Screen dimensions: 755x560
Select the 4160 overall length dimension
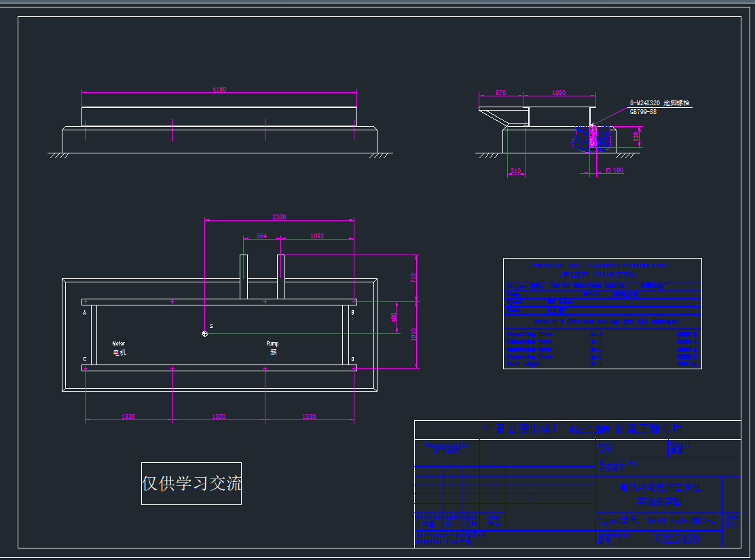219,89
